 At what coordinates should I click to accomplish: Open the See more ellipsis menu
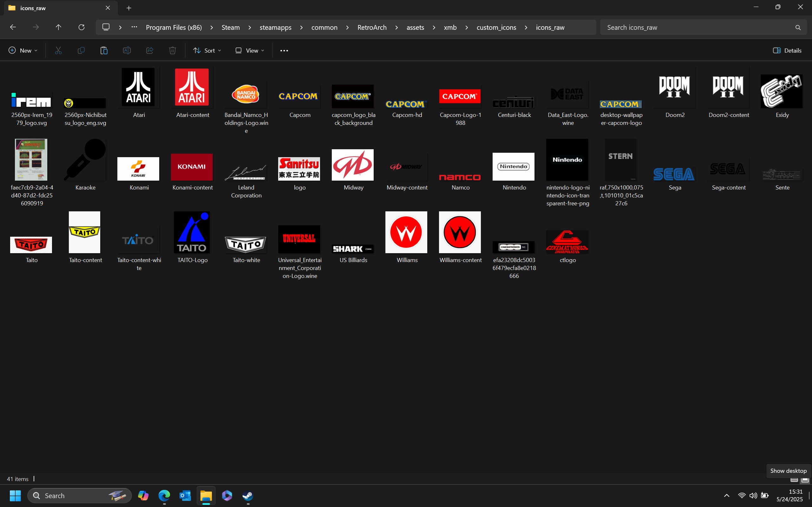click(x=284, y=50)
